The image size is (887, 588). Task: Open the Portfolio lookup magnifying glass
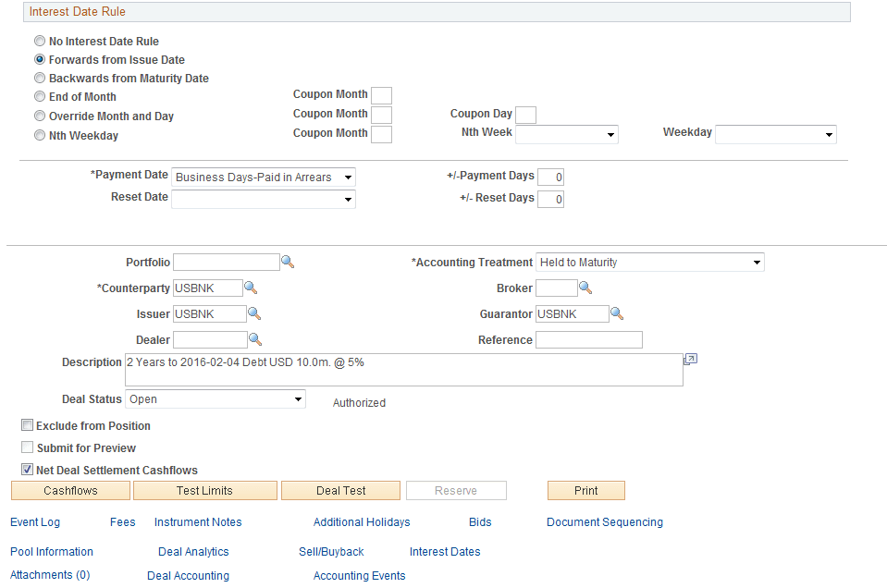[288, 262]
